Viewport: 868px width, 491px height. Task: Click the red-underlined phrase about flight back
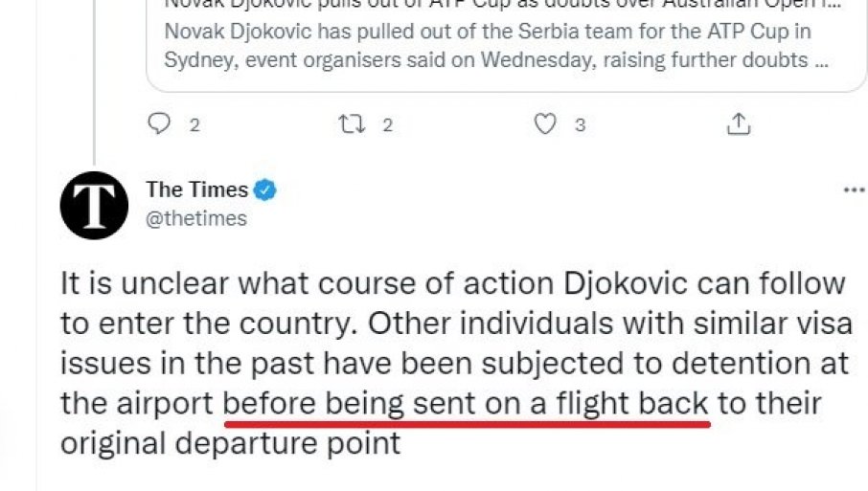pos(466,404)
